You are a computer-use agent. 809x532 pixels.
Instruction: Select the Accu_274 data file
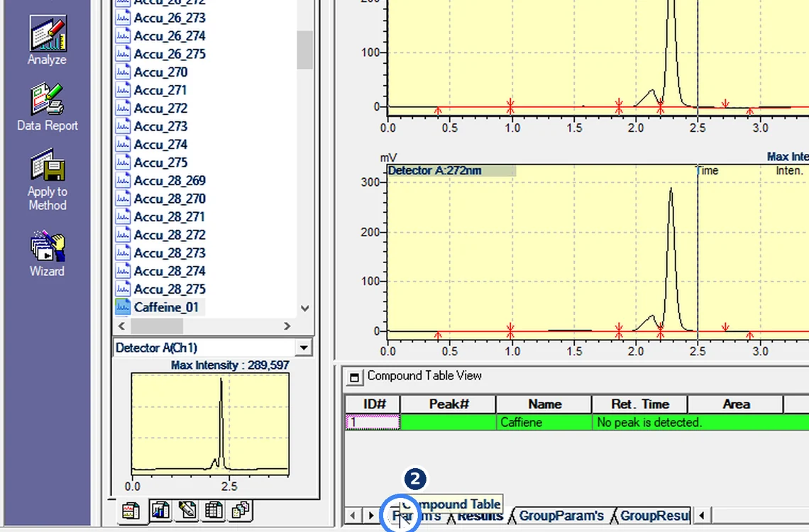coord(160,144)
